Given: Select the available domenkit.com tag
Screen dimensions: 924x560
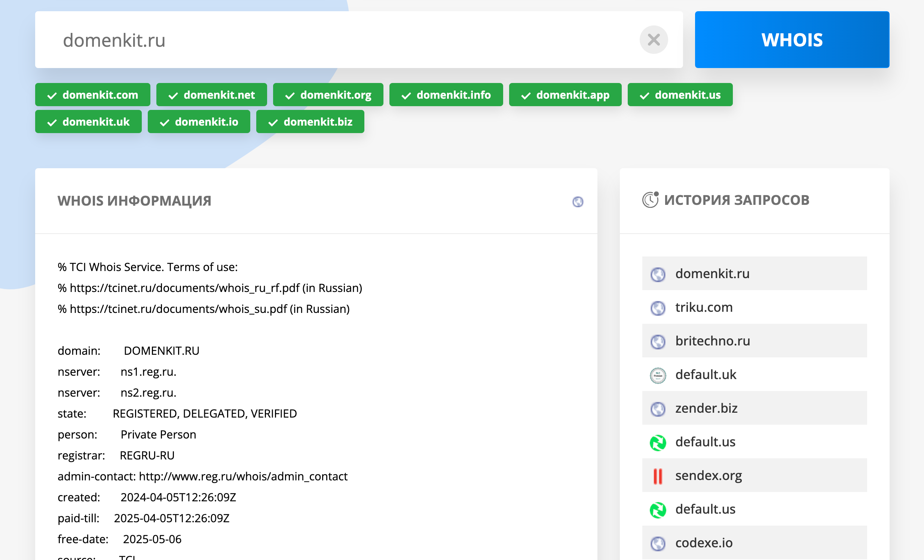Looking at the screenshot, I should coord(93,95).
